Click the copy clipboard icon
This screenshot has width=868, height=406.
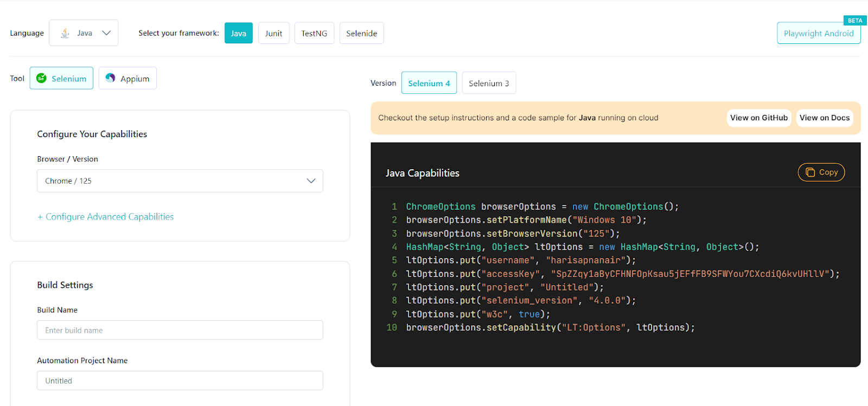(810, 172)
